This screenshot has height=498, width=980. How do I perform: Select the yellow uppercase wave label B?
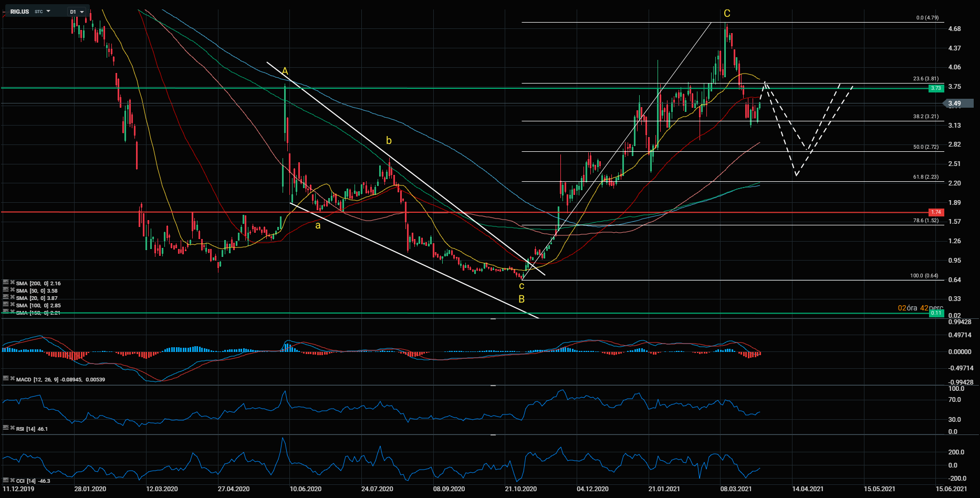[x=522, y=299]
